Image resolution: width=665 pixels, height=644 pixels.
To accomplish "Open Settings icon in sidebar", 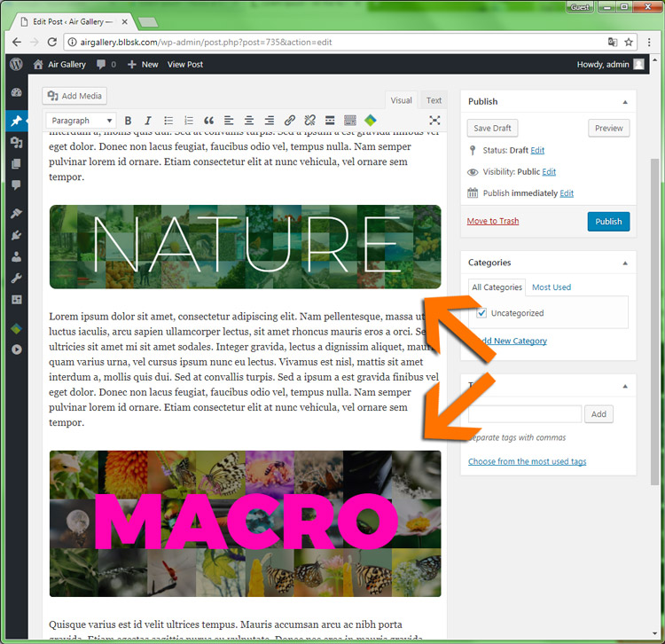I will (17, 300).
